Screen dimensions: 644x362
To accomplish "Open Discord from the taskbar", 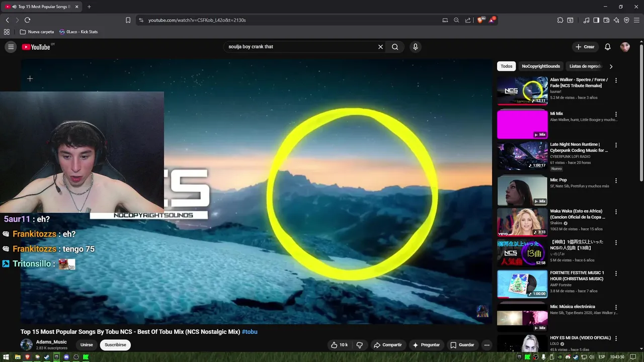I will [66, 357].
